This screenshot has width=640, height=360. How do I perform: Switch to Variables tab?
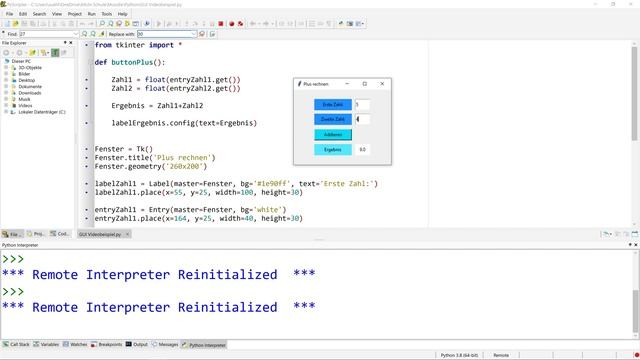click(x=46, y=344)
